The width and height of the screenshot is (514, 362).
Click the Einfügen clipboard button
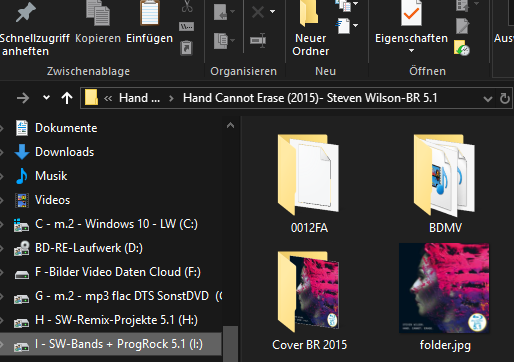[x=149, y=23]
